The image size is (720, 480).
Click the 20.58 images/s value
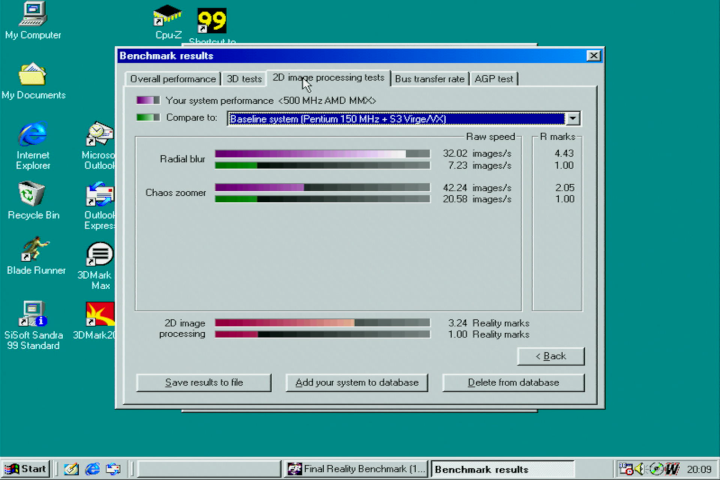click(477, 199)
